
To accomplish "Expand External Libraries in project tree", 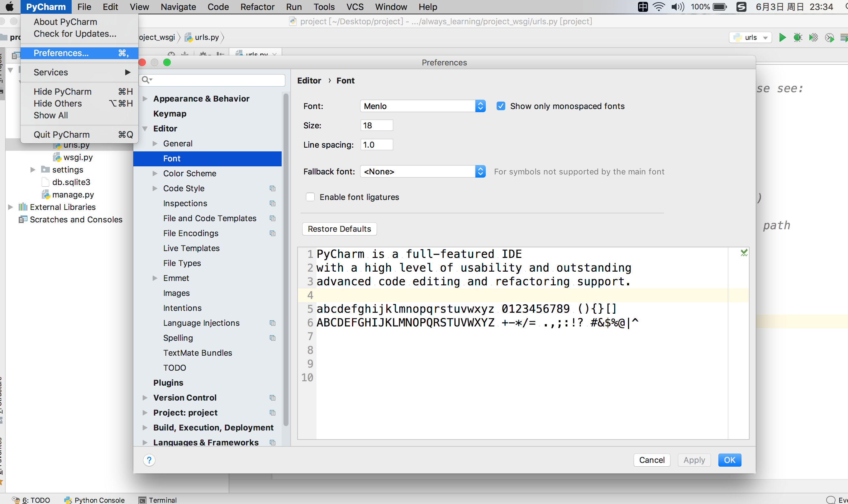I will point(11,207).
